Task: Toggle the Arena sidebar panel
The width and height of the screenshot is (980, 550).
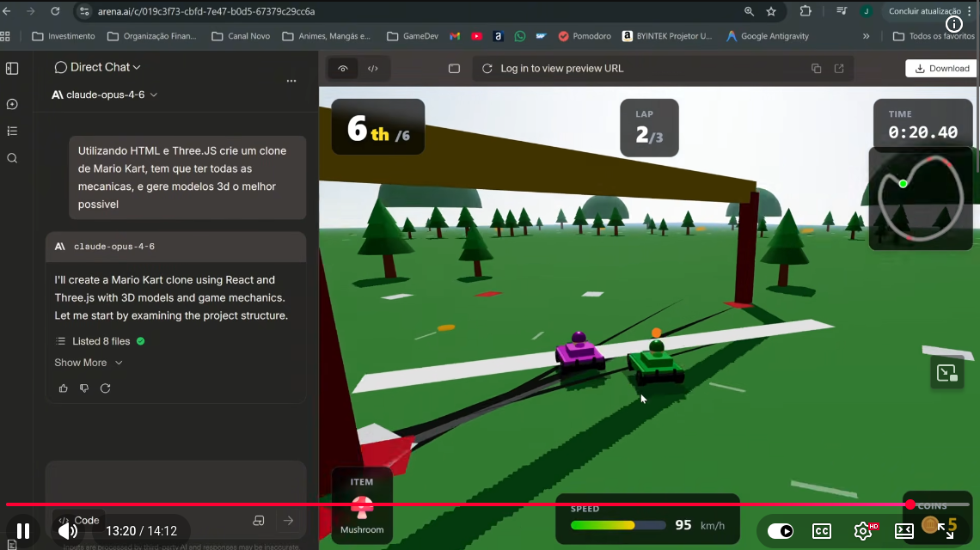Action: [12, 68]
